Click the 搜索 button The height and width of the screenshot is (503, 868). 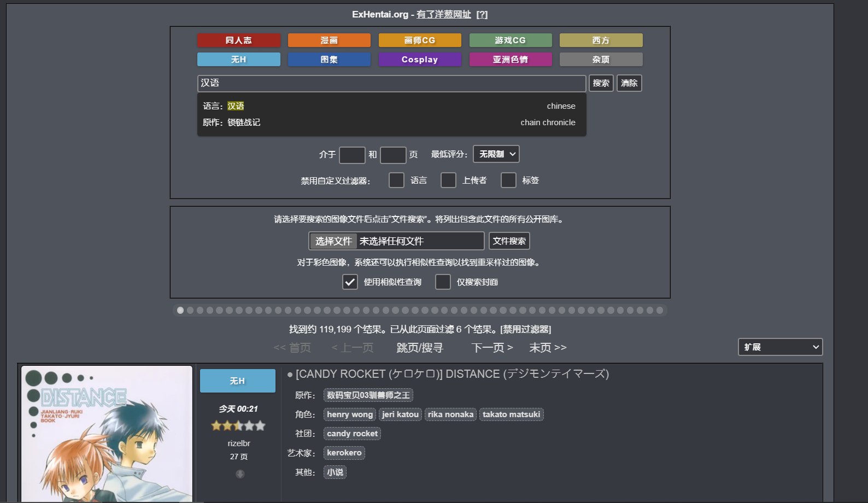[601, 83]
